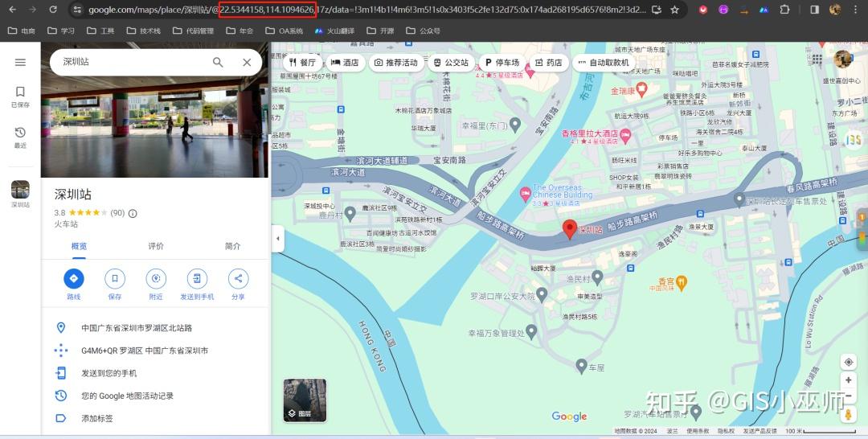Open the browser extensions puzzle icon
Screen dimensions: 868x439
pos(784,10)
